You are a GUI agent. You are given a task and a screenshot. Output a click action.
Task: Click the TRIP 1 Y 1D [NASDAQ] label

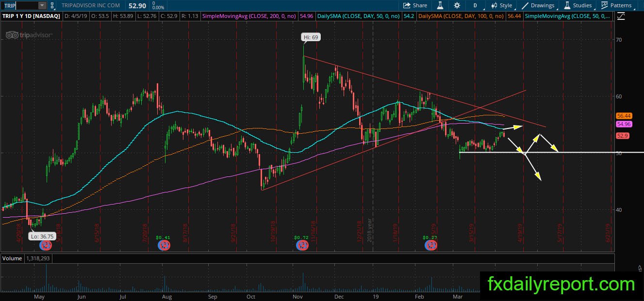(x=32, y=16)
